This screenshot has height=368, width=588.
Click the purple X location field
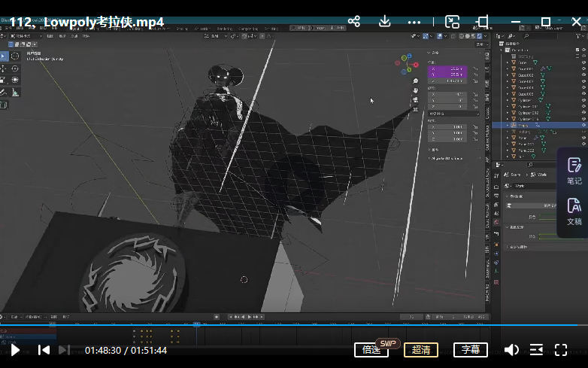coord(447,68)
